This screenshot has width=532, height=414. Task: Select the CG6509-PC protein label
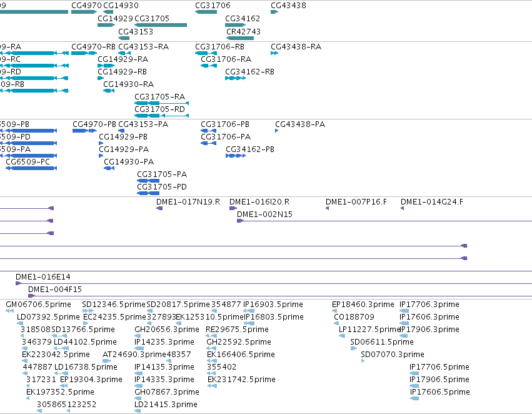pos(28,162)
